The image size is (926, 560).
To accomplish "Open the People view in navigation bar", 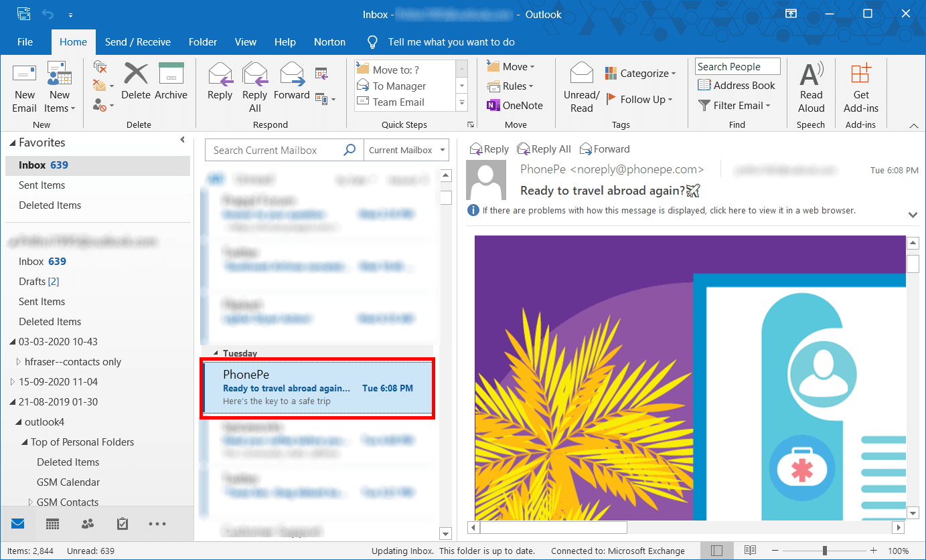I will (x=88, y=524).
